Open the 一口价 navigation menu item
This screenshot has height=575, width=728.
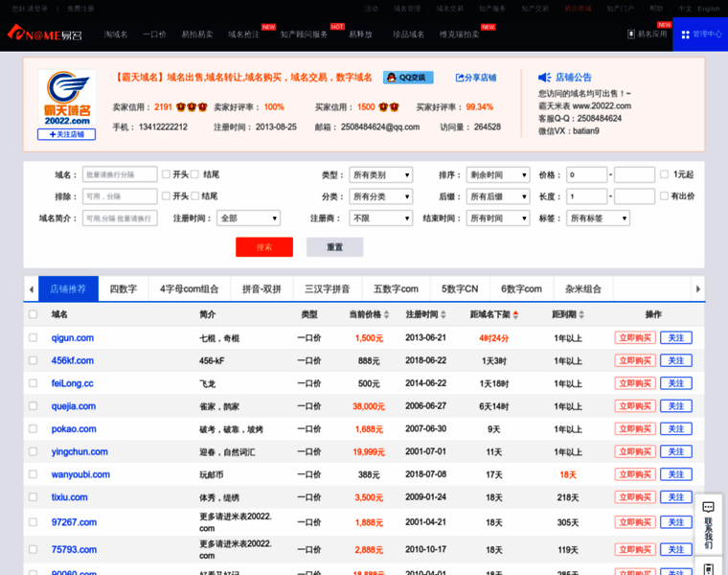[154, 34]
